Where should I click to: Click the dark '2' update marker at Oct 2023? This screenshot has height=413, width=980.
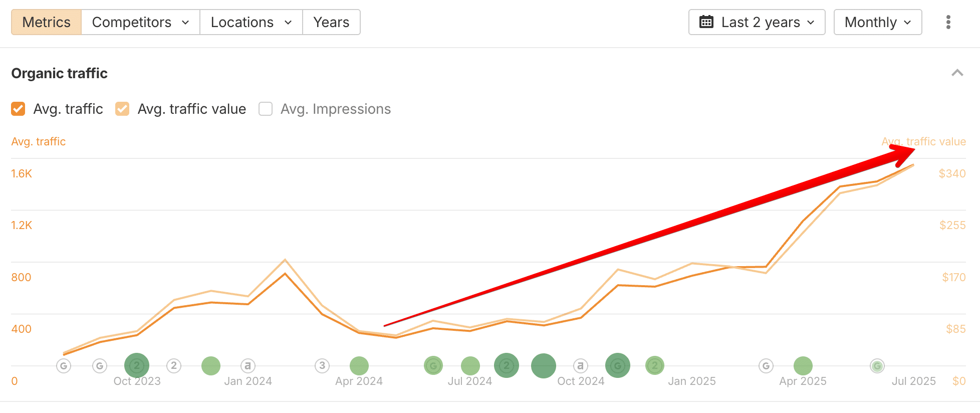(x=136, y=365)
